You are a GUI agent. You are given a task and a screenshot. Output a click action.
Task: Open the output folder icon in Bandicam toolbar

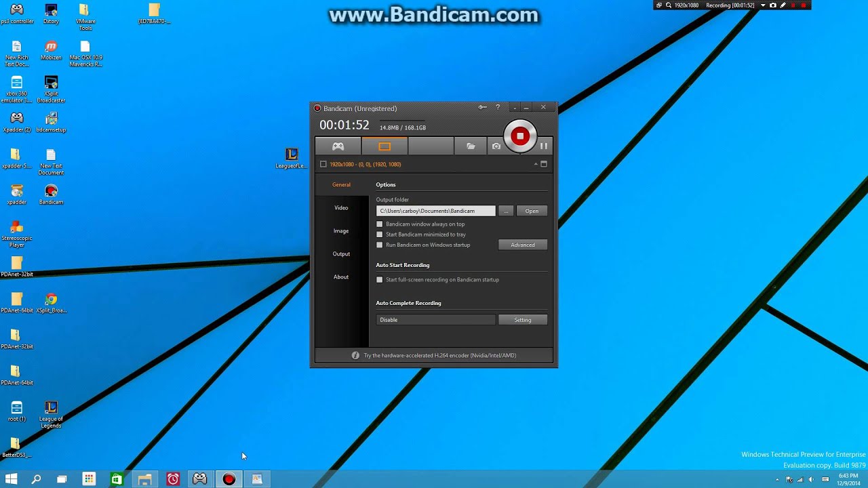click(471, 146)
